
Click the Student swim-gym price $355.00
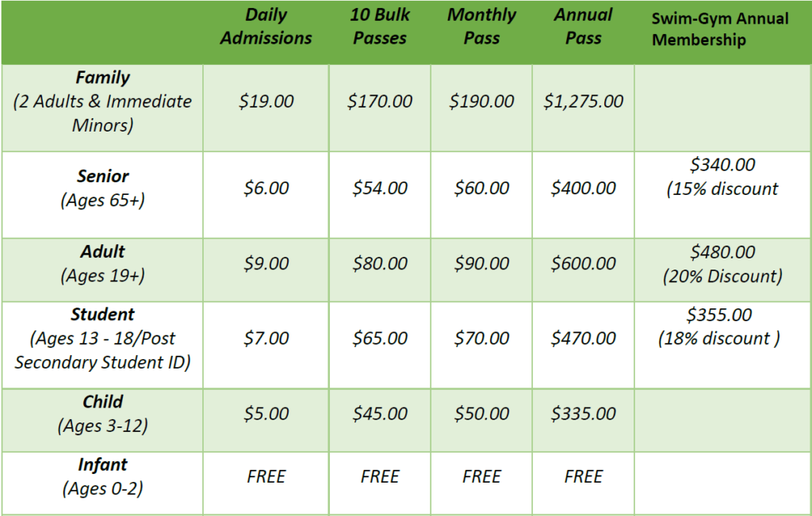[x=719, y=315]
